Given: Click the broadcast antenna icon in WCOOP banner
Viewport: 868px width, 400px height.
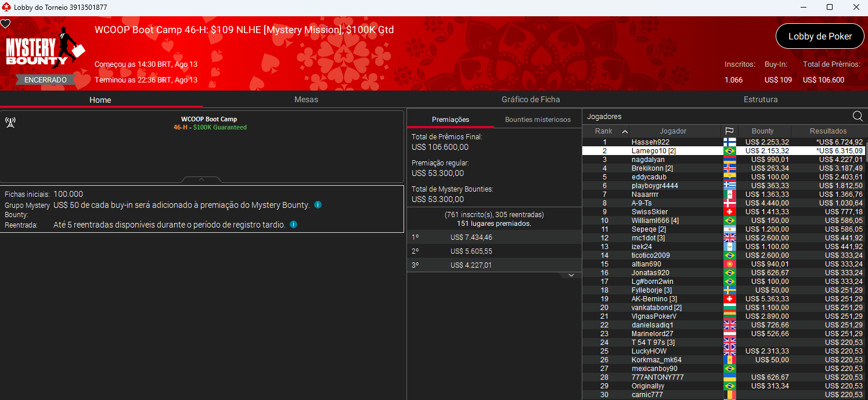Looking at the screenshot, I should point(10,122).
